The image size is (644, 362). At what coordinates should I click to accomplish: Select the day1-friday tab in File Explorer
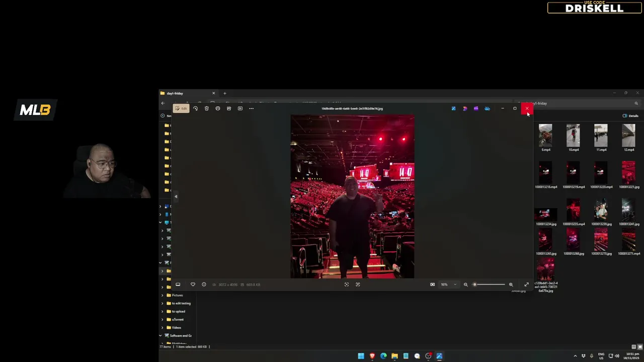[x=187, y=94]
